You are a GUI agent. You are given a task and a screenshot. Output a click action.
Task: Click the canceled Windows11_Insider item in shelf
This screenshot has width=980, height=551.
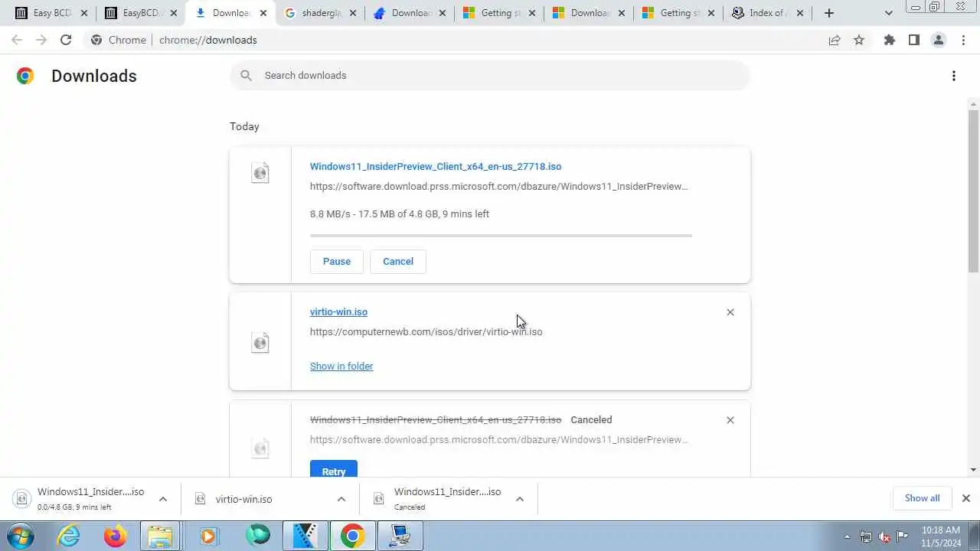[x=447, y=498]
